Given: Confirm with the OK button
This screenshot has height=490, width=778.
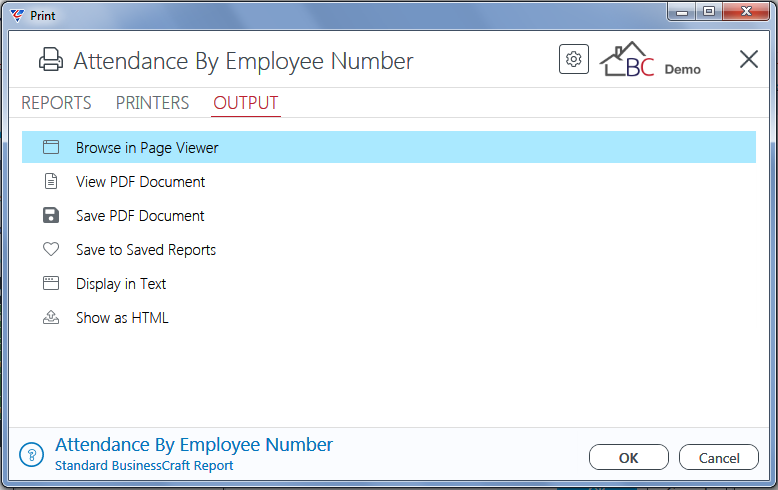Looking at the screenshot, I should pos(629,457).
